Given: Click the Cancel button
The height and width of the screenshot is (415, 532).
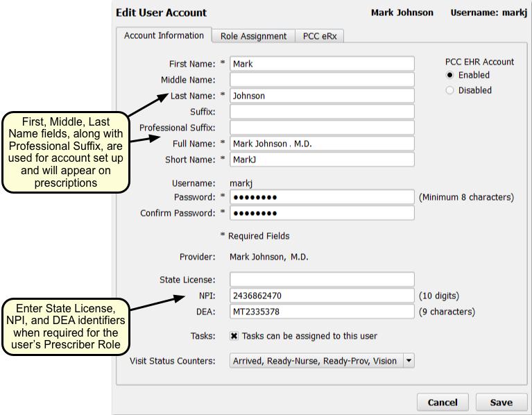Looking at the screenshot, I should [x=443, y=403].
